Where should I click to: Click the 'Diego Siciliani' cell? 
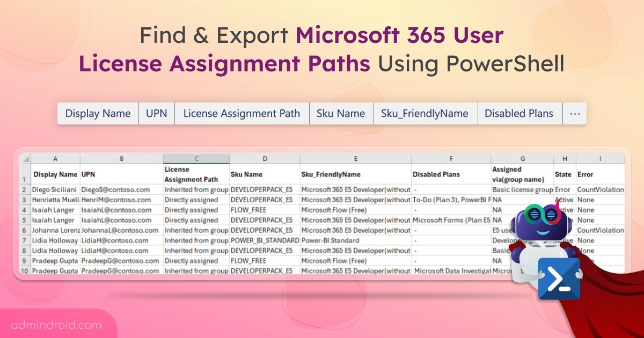[x=56, y=189]
